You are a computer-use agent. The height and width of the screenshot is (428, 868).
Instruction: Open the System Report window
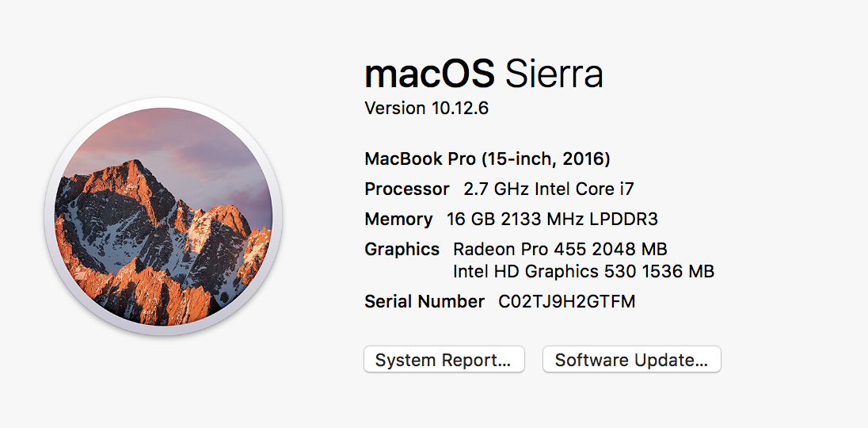click(x=444, y=360)
